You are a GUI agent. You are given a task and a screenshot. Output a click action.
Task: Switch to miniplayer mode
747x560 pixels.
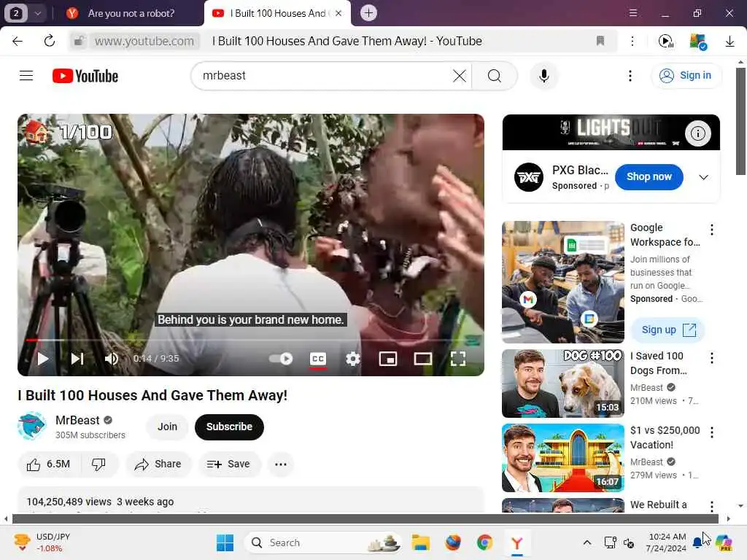tap(388, 359)
